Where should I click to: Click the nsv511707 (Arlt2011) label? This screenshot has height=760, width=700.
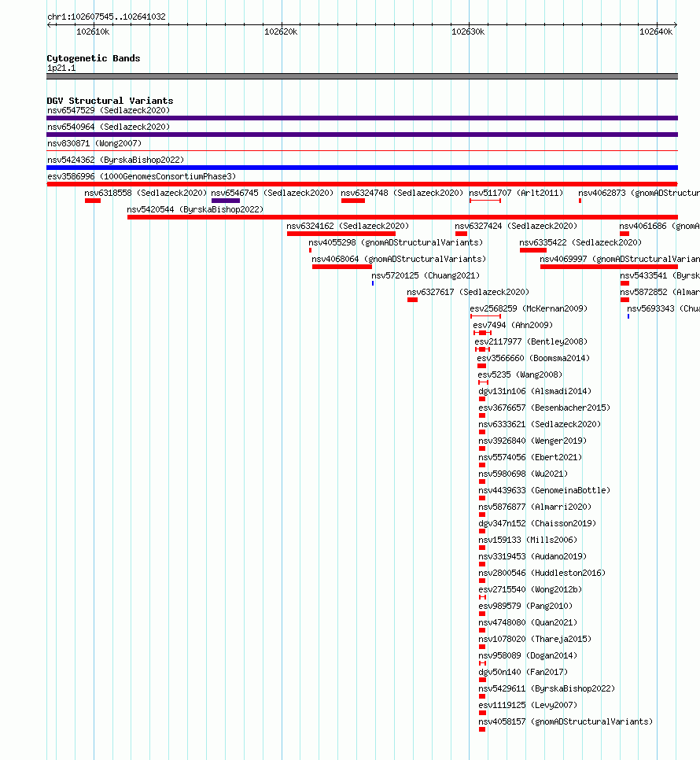pos(517,193)
